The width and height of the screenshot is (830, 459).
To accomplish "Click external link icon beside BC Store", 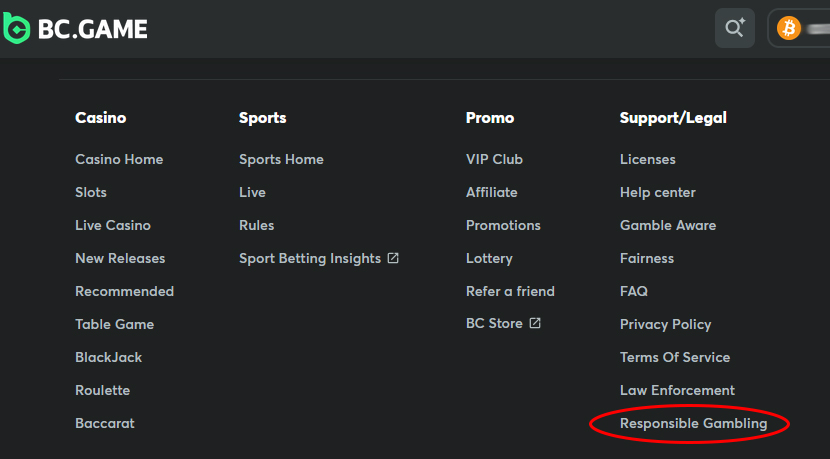I will point(535,323).
